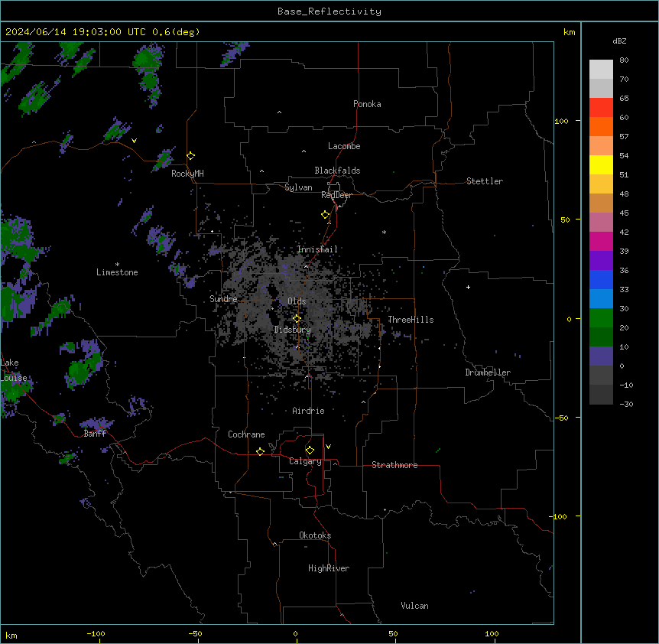Click the Stettler label
Screen dimensions: 659x644
click(485, 181)
